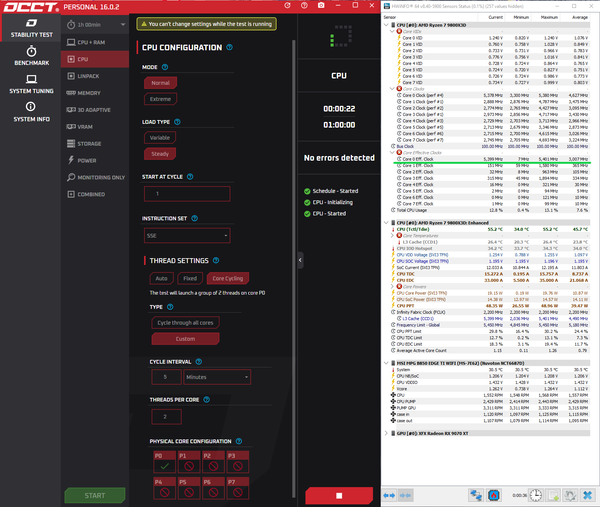Screen dimensions: 600x507
Task: Click the red stop test button
Action: point(339,496)
